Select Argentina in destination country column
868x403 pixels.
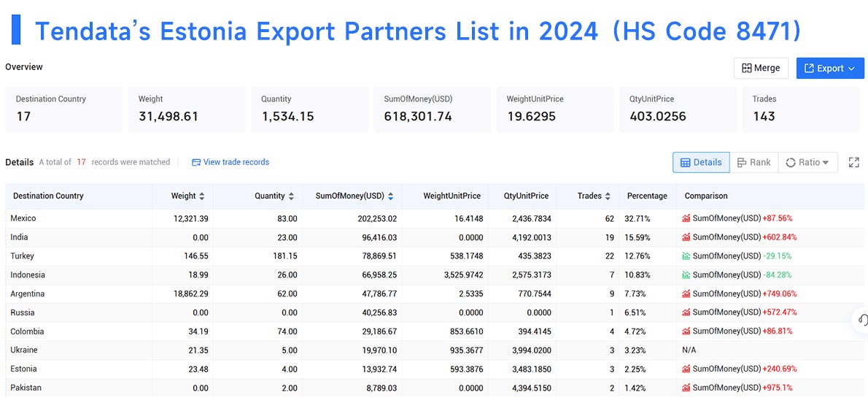coord(28,294)
